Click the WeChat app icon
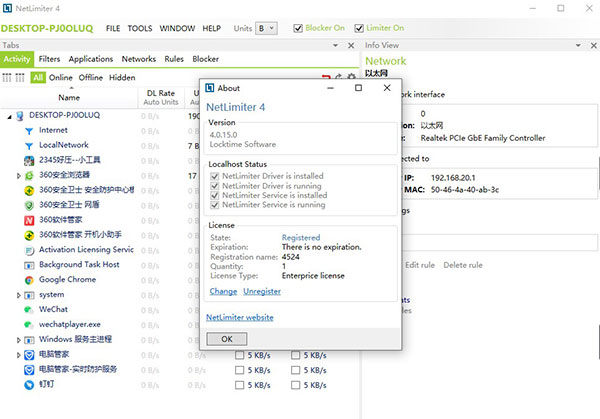The width and height of the screenshot is (600, 419). point(28,309)
